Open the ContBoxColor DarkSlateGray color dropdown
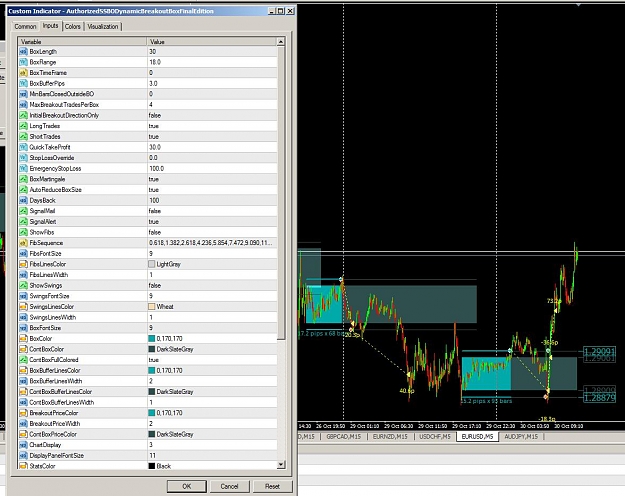This screenshot has width=625, height=496. 212,349
